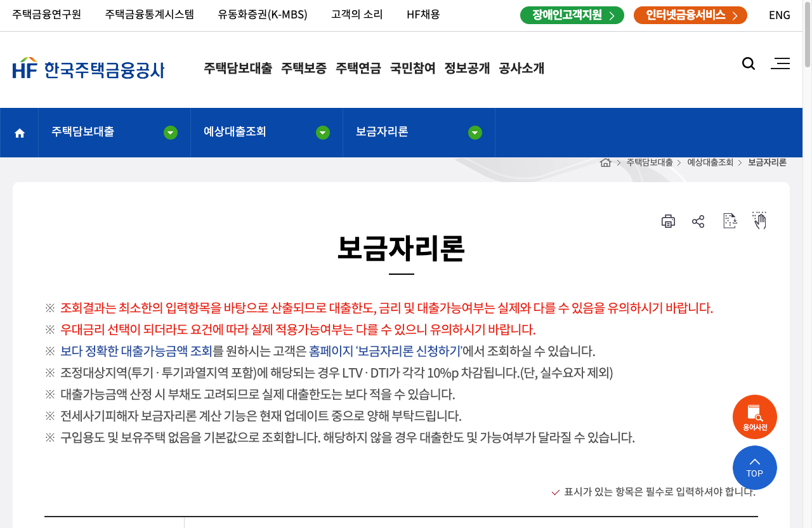The image size is (812, 528).
Task: Click the red notice starting 조회결과는 최소한의
Action: pos(386,308)
